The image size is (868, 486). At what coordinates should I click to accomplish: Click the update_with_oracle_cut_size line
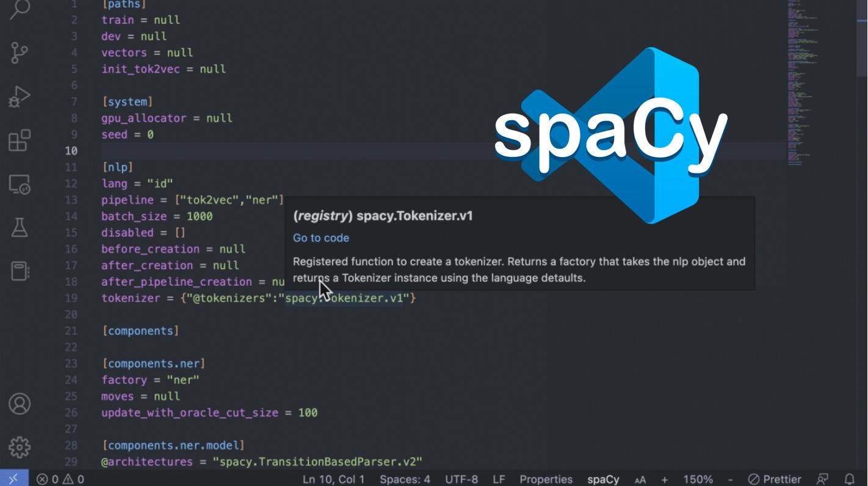pos(209,413)
